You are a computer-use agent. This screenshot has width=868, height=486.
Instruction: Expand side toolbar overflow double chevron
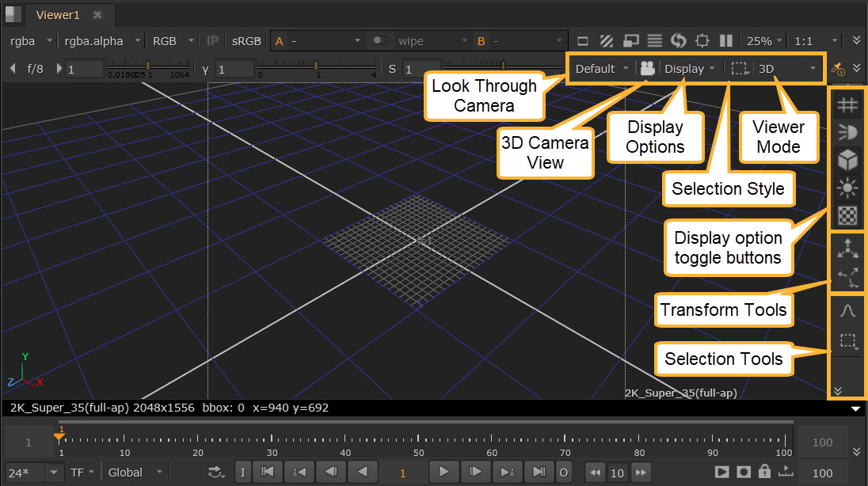coord(838,391)
